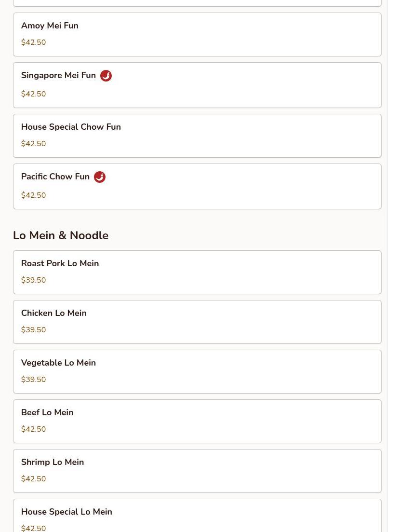Add Chicken Lo Mein from the list

click(197, 322)
